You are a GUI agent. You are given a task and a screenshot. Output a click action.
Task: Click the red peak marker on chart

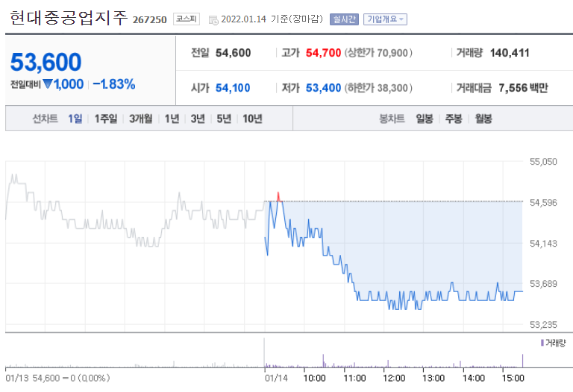click(278, 197)
